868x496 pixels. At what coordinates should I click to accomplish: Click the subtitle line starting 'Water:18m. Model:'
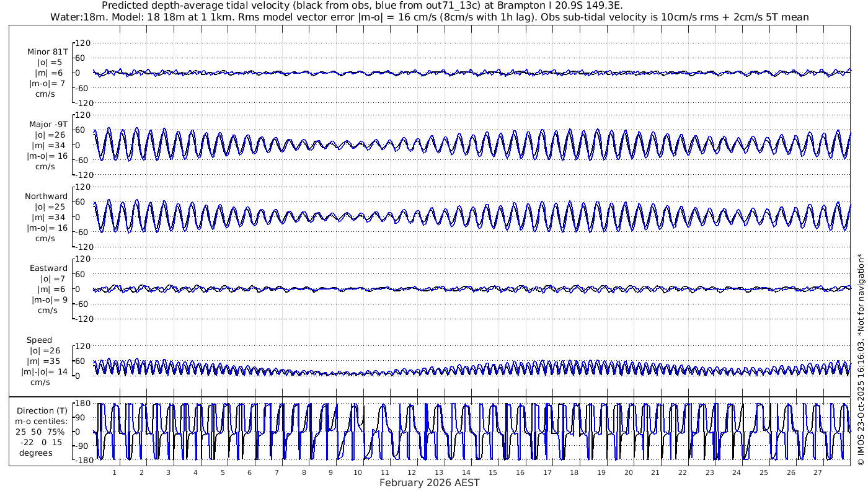430,17
